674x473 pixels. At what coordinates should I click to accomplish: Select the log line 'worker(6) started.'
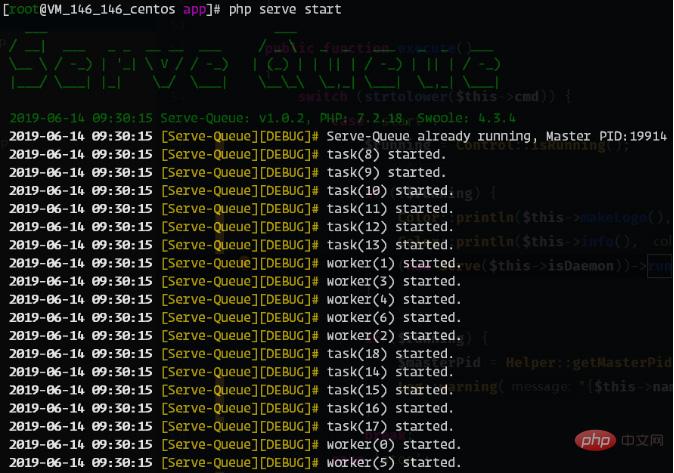[236, 317]
